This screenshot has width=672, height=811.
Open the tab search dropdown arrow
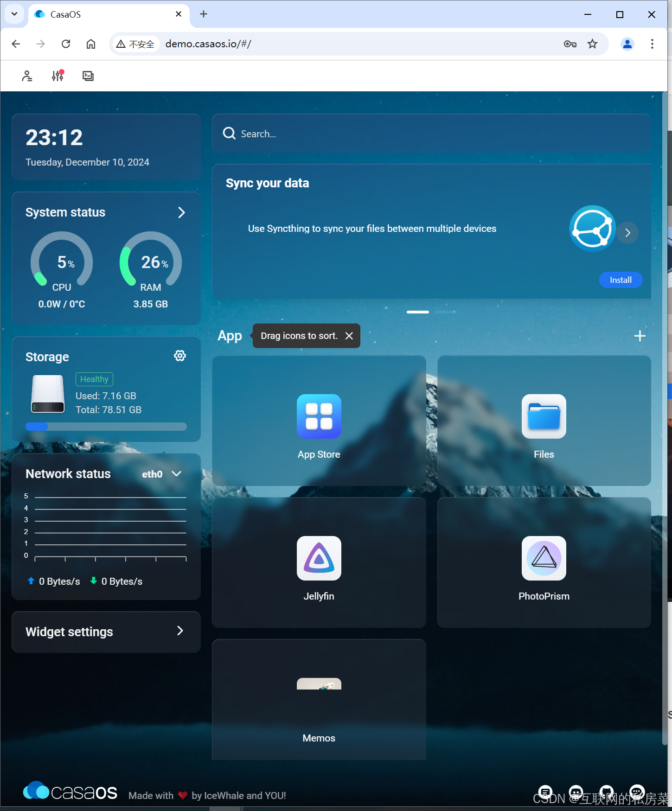(14, 14)
